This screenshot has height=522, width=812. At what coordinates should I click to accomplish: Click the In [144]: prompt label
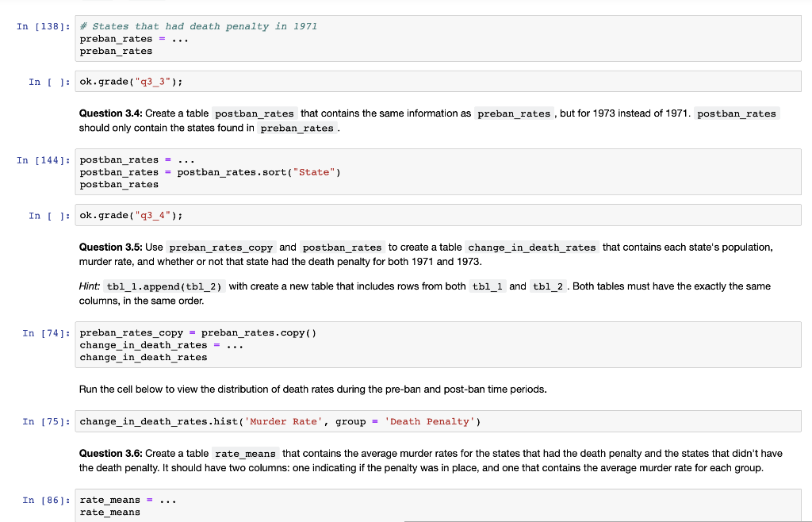44,160
